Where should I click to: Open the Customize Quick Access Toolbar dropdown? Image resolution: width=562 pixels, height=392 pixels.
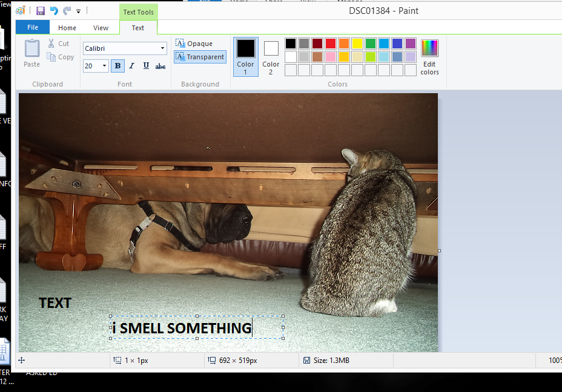(78, 11)
